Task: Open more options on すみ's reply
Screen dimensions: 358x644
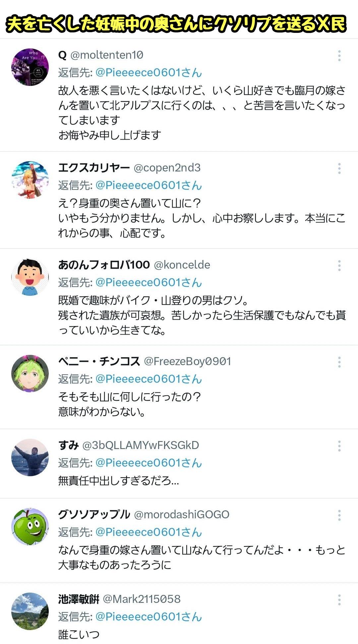Action: click(339, 446)
